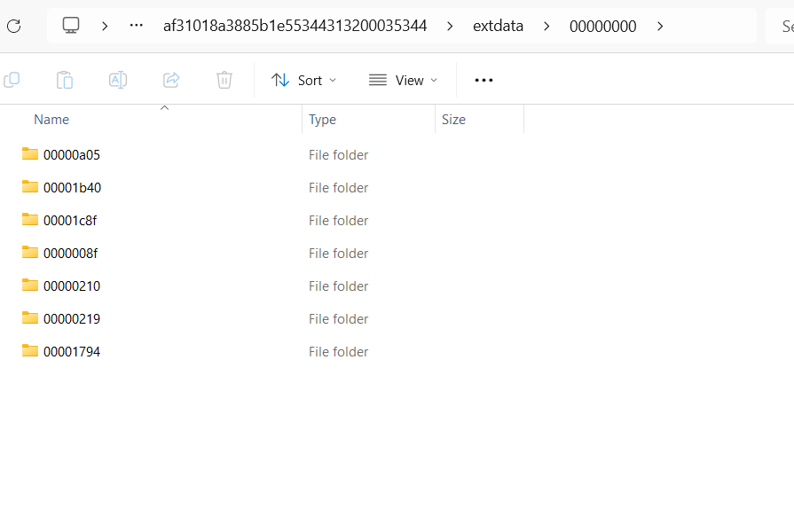Focus the search box beside the address bar
The width and height of the screenshot is (794, 532).
coord(781,26)
